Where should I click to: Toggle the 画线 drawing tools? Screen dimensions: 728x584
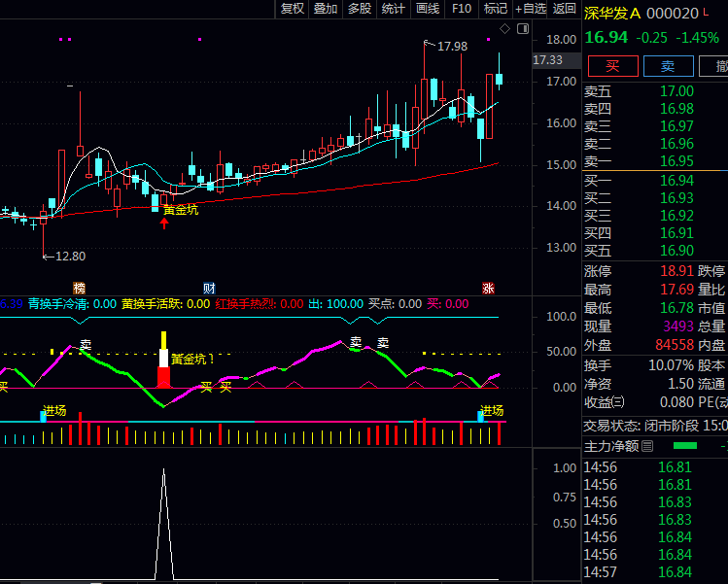coord(428,9)
